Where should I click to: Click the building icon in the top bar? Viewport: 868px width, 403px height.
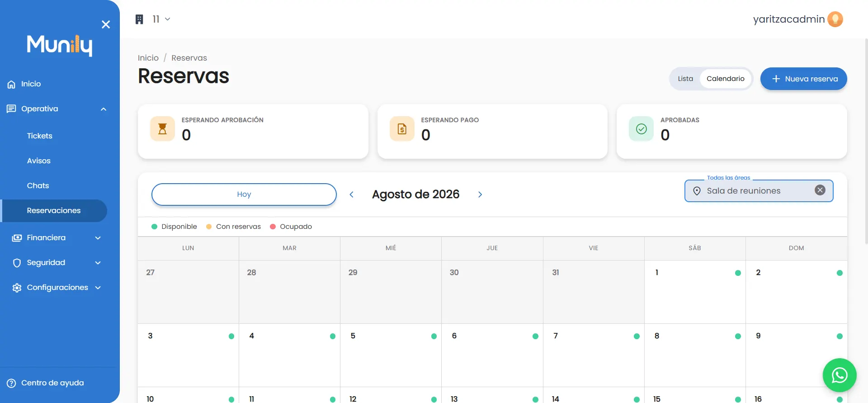point(139,19)
